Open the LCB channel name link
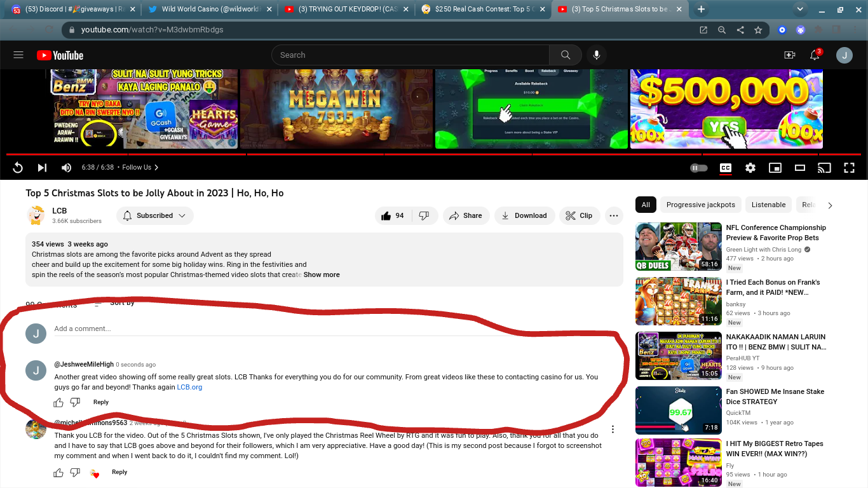Screen dimensions: 868x488 [59, 211]
